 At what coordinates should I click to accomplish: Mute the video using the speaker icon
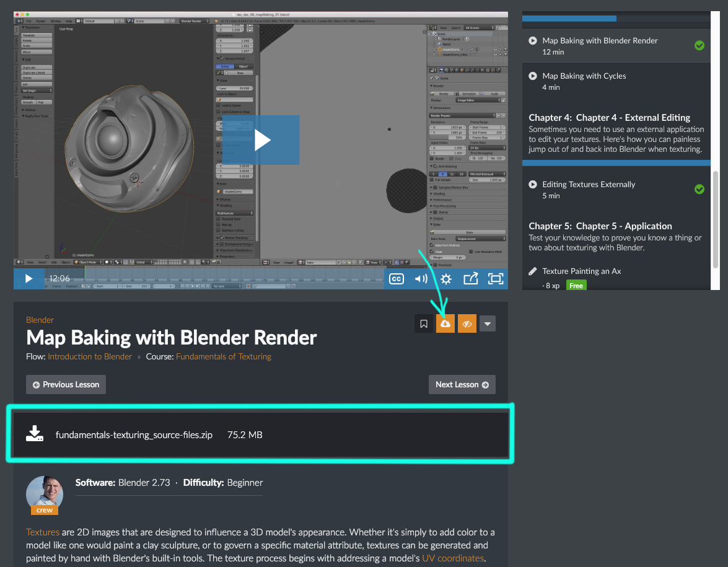point(421,279)
